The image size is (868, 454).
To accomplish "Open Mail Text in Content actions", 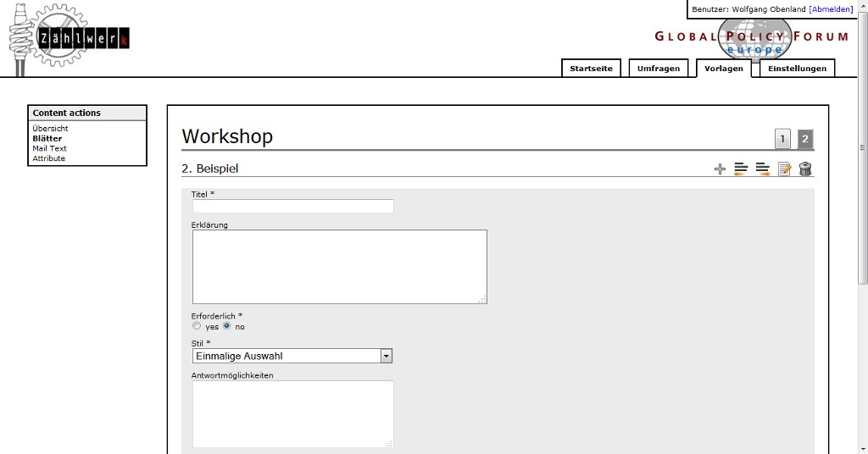I will [49, 148].
